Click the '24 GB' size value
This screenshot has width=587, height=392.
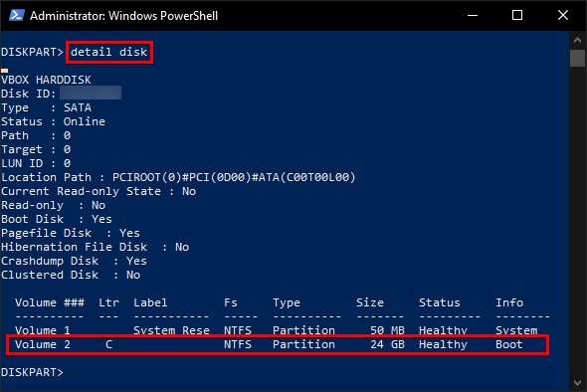pos(387,344)
